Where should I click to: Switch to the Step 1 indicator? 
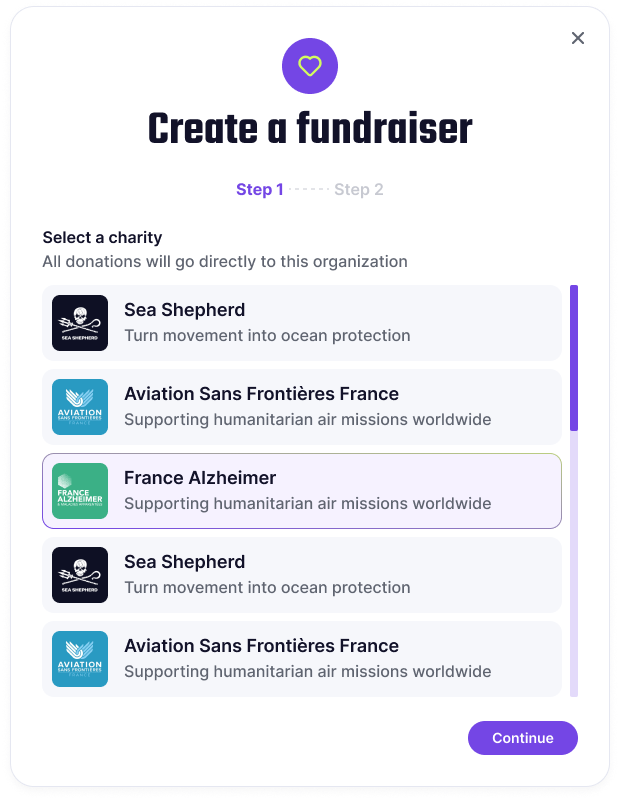(259, 190)
